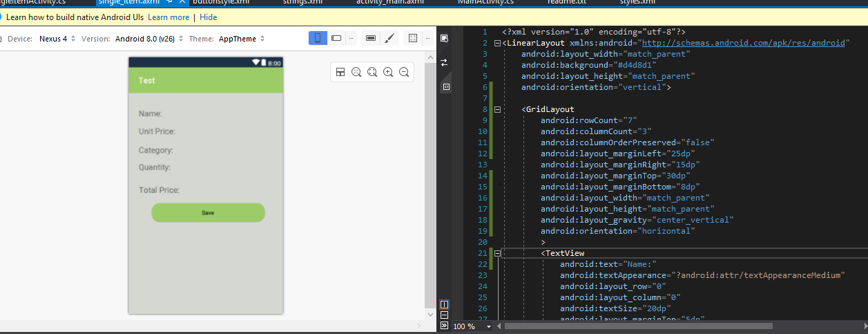This screenshot has height=334, width=868.
Task: Click the android:columnCount="3" line
Action: tap(596, 131)
